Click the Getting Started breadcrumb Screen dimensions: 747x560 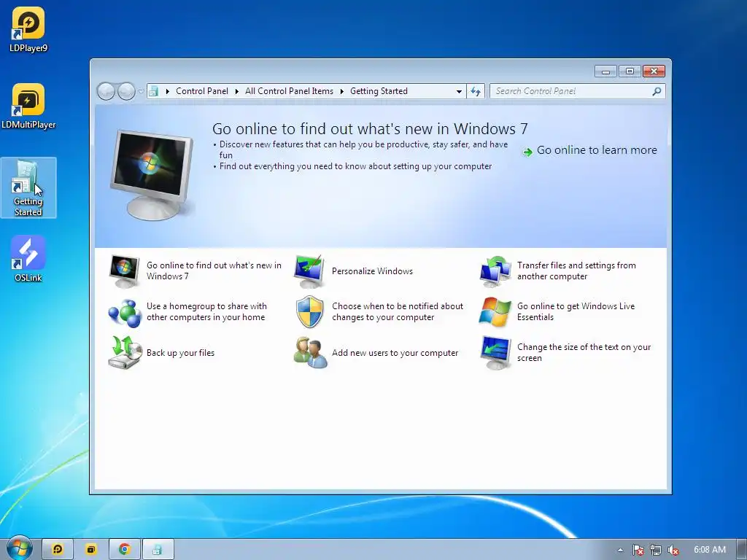pyautogui.click(x=379, y=91)
